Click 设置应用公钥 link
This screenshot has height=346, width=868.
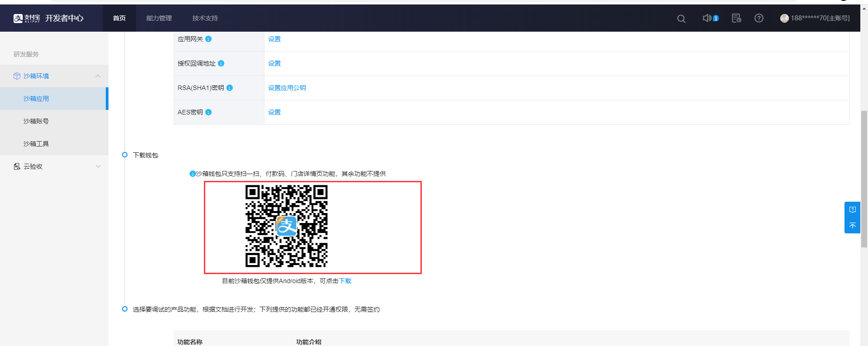(287, 88)
